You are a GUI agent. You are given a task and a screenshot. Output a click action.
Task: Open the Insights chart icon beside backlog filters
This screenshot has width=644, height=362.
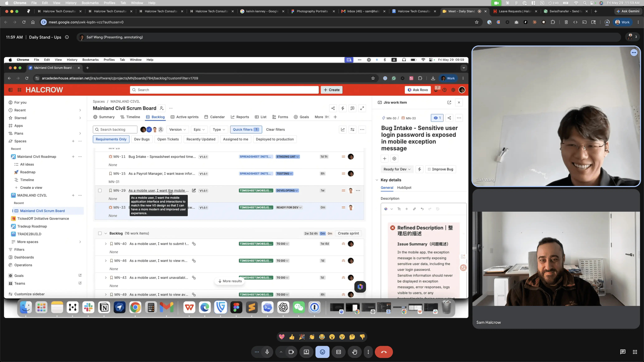tap(343, 129)
